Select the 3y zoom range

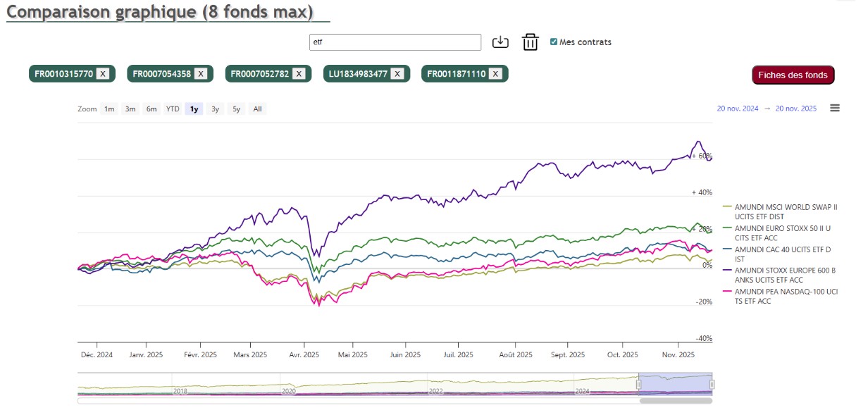pos(216,109)
